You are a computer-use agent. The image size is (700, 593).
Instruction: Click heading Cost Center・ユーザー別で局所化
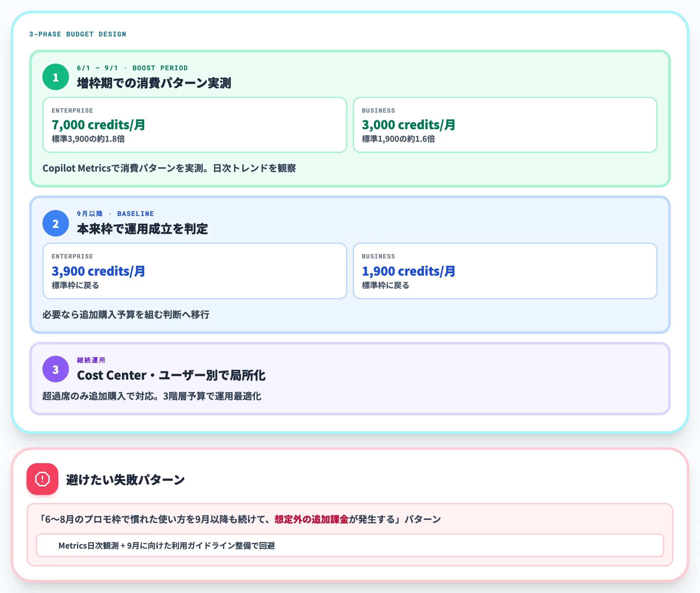(x=171, y=375)
